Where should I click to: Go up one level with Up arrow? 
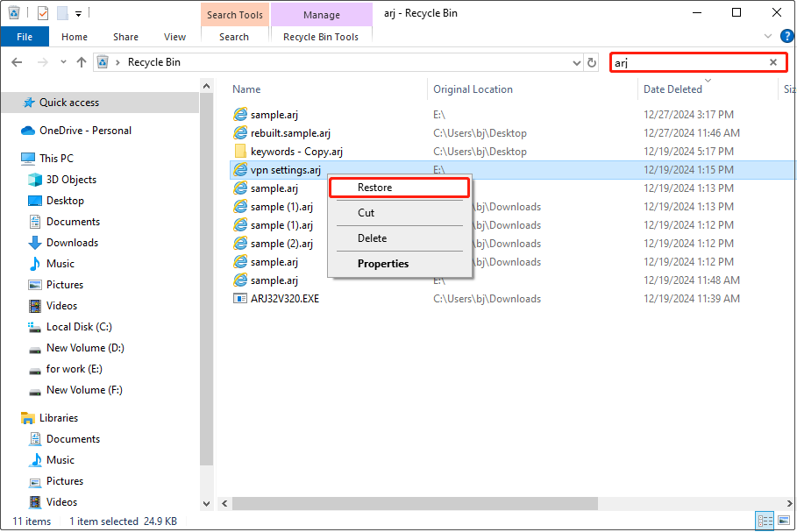click(82, 62)
